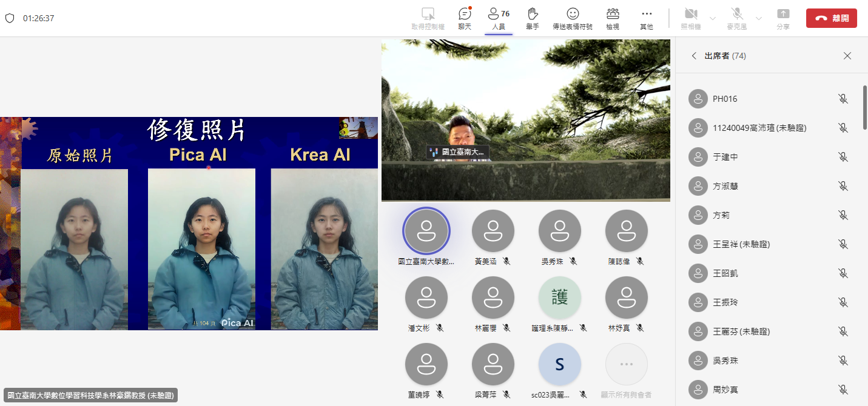Image resolution: width=868 pixels, height=406 pixels.
Task: Open the 聊天 chat panel
Action: [465, 18]
